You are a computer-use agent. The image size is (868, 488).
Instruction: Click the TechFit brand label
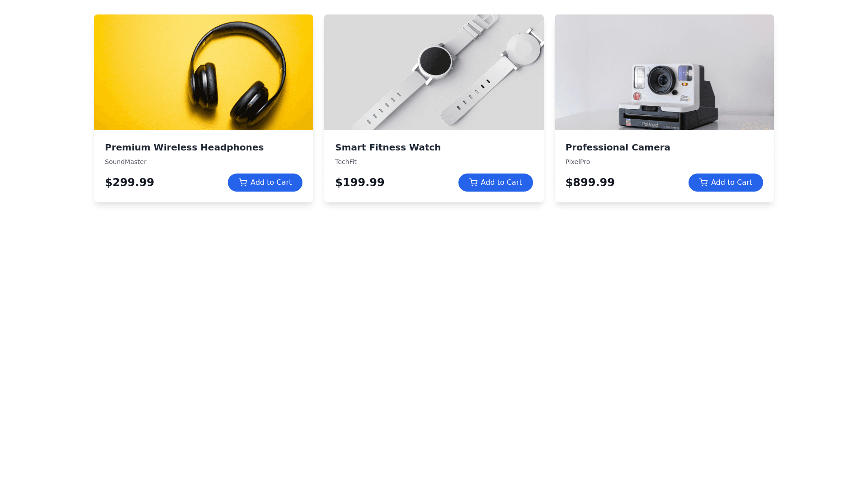point(346,162)
